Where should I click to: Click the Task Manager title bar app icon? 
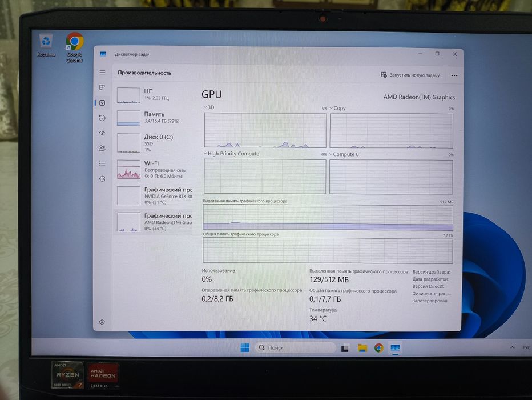tap(103, 54)
